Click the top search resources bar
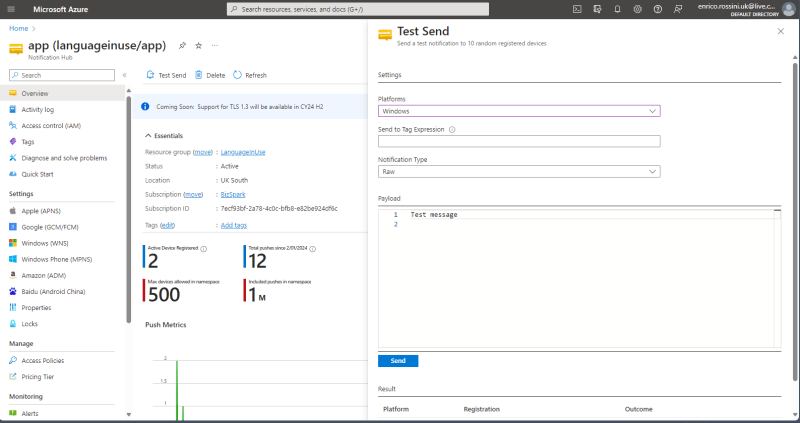800x423 pixels. pyautogui.click(x=358, y=9)
